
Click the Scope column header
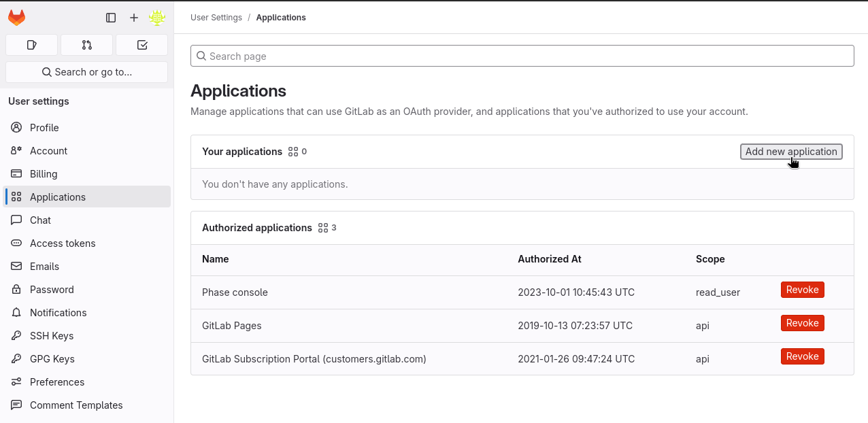710,259
